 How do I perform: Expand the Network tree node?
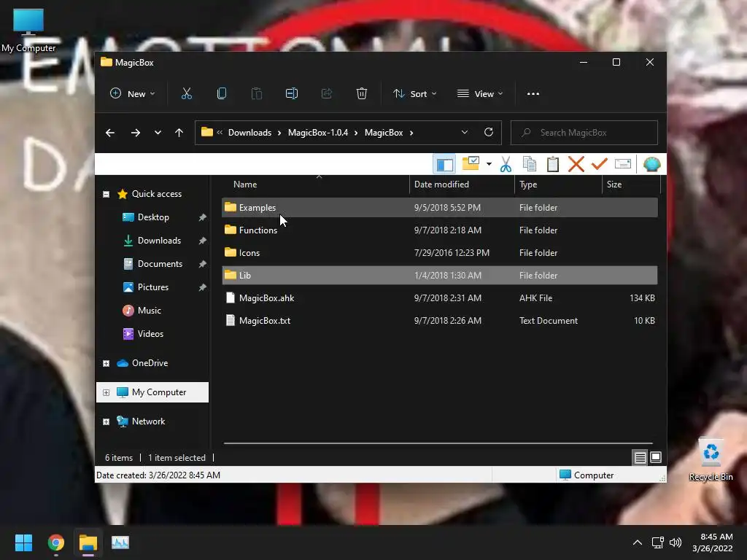[x=107, y=422]
